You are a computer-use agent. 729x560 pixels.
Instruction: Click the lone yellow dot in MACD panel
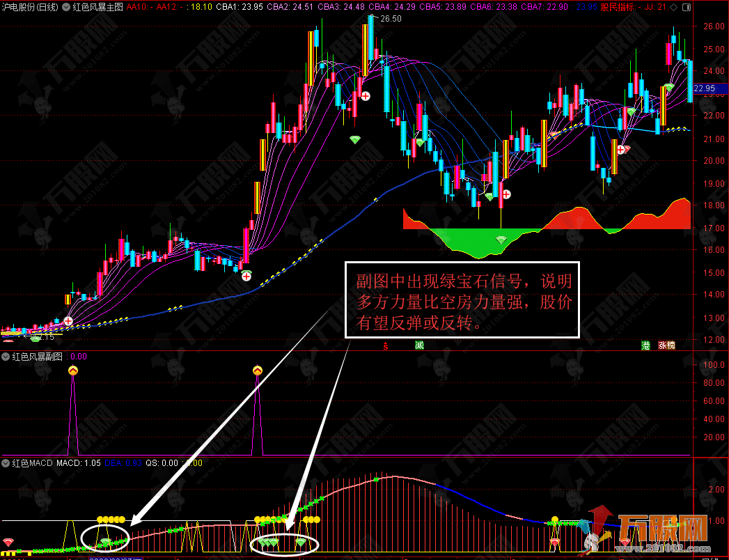[555, 519]
